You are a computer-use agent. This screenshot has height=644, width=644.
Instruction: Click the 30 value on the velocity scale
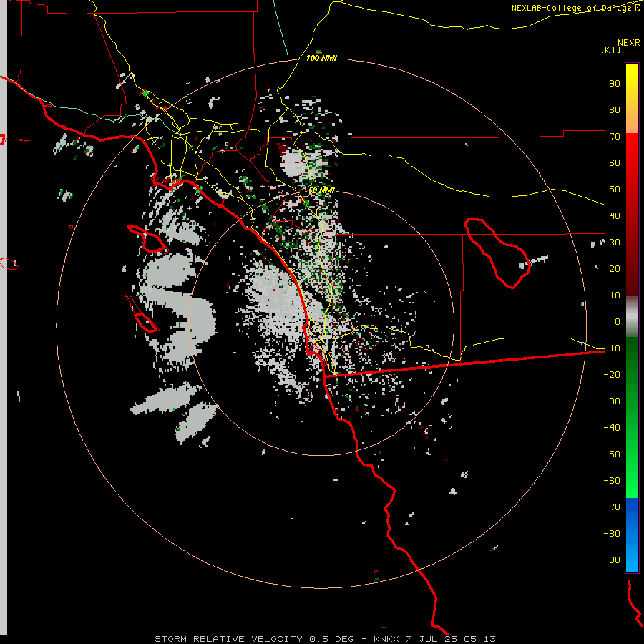point(615,243)
